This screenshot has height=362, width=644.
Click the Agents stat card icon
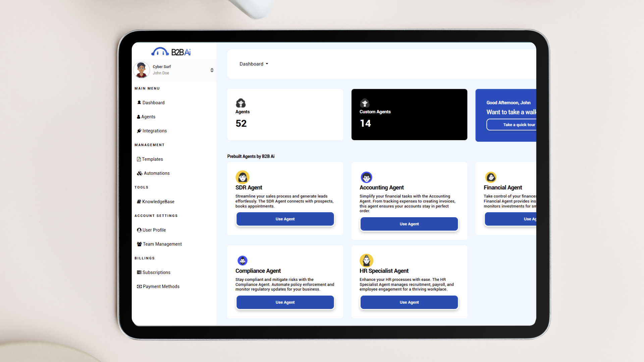240,103
